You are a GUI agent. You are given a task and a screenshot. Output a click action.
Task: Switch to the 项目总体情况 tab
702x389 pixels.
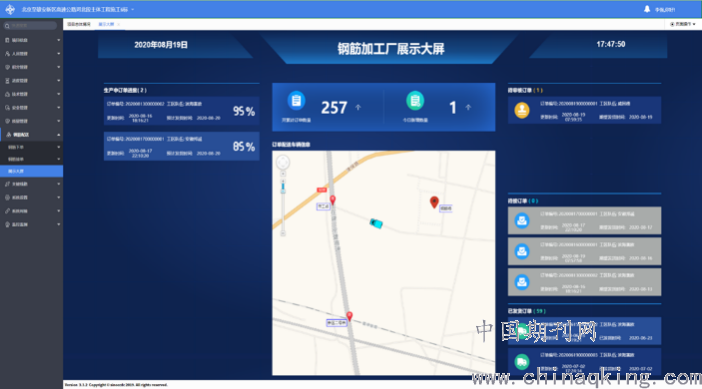pos(79,24)
